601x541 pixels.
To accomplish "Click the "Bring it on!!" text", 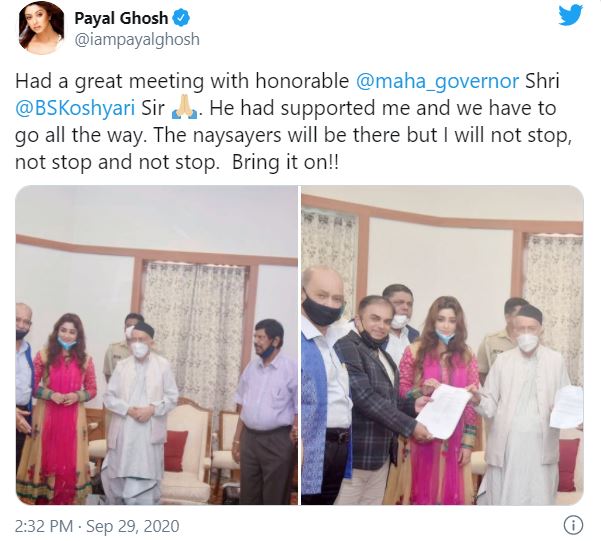I will (285, 163).
